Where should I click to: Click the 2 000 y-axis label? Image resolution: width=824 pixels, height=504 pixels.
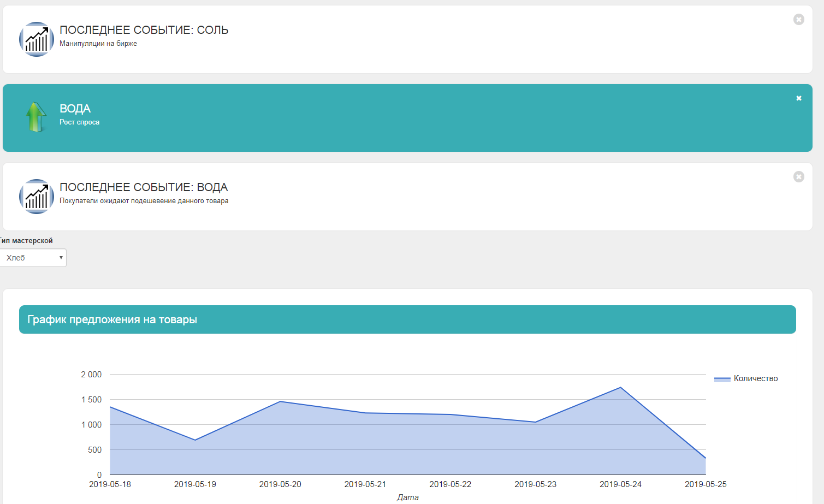tap(91, 375)
